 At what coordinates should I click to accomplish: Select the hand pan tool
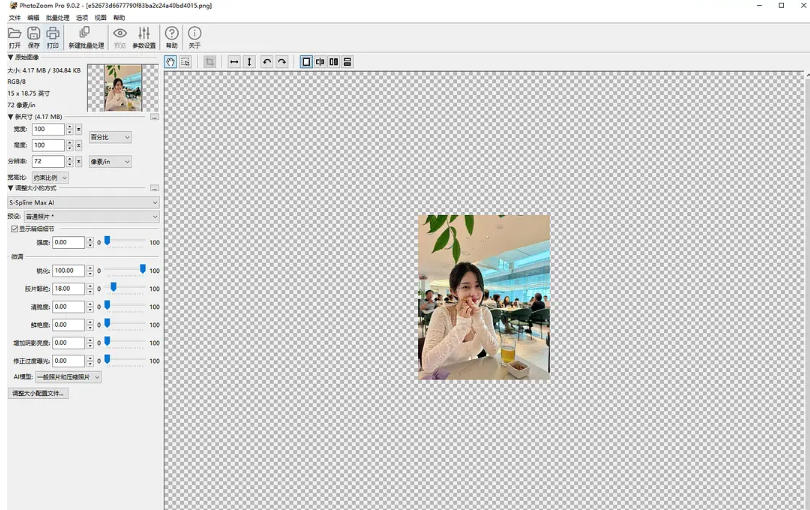coord(170,62)
